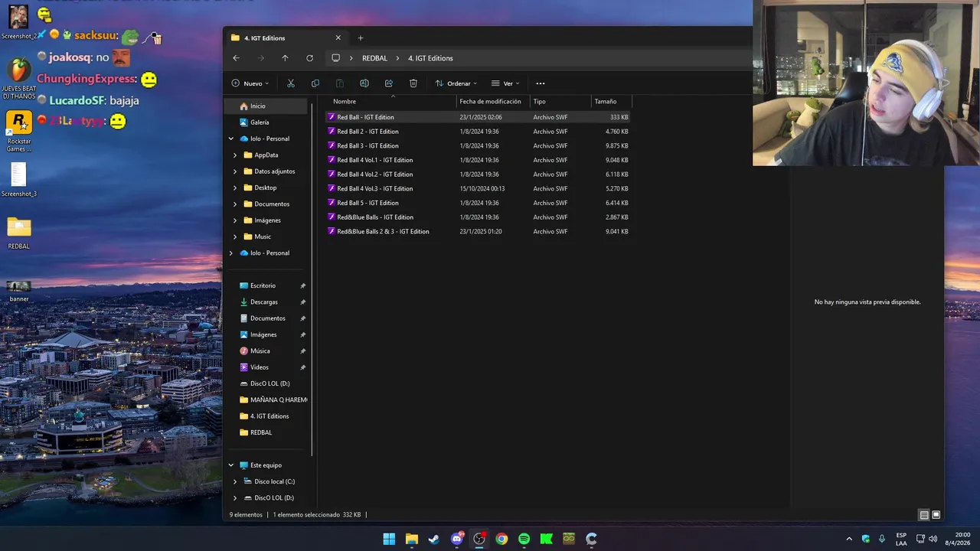
Task: Select the Rockstar Games desktop icon
Action: pos(19,132)
